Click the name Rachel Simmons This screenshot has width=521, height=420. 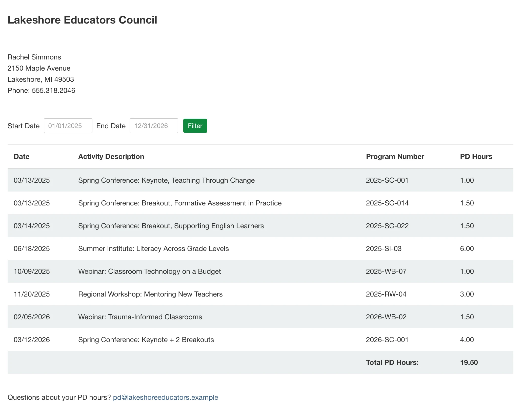tap(34, 57)
